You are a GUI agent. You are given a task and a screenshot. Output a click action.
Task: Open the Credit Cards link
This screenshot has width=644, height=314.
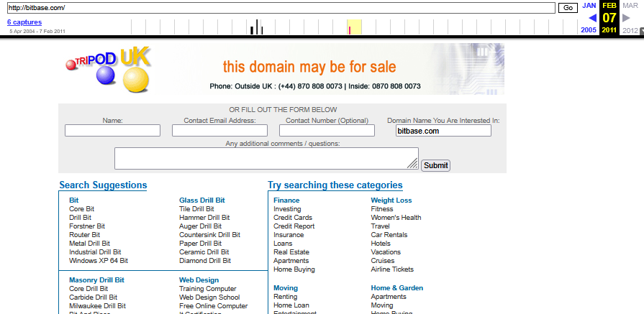click(x=293, y=218)
